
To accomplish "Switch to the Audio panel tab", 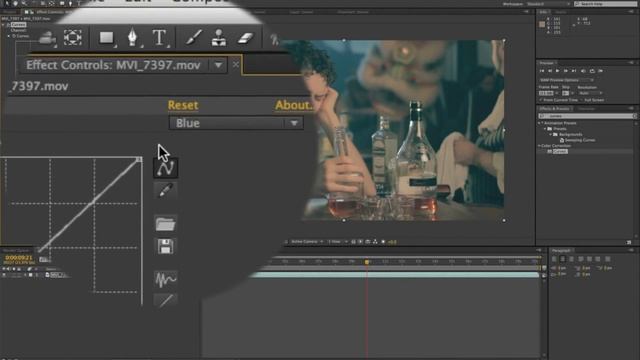I will tap(560, 12).
